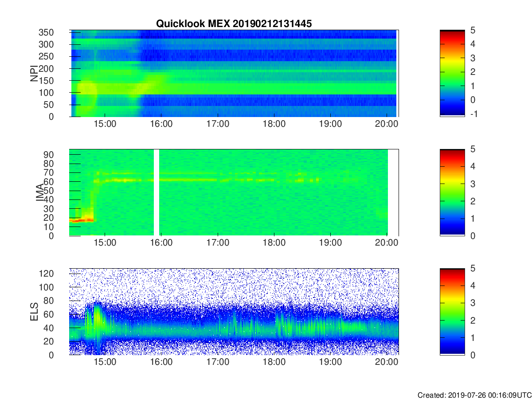Click the 16:00 time label under ELS panel

pos(161,362)
